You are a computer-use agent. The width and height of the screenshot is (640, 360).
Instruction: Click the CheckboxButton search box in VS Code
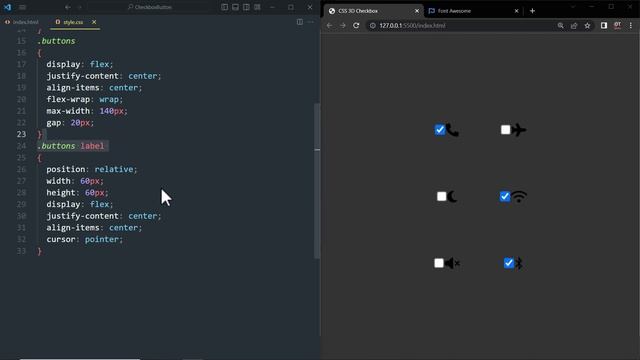[x=150, y=7]
